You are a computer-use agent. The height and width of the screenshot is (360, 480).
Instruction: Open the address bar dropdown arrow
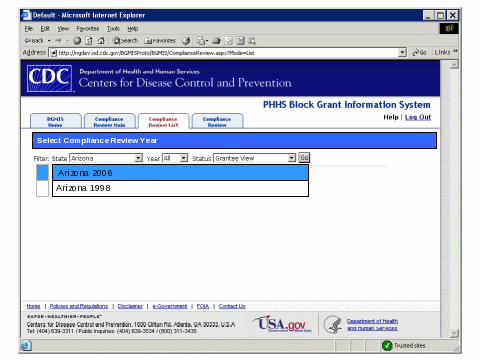[402, 52]
